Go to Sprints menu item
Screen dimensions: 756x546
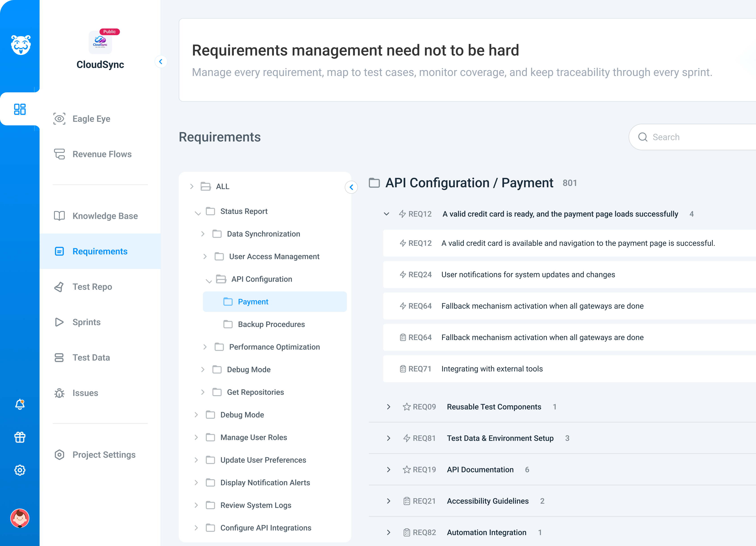tap(86, 322)
